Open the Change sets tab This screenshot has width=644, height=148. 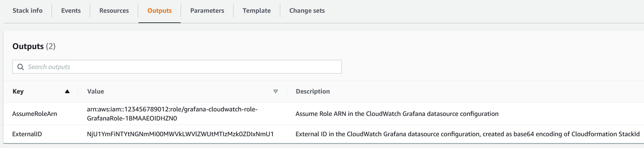tap(307, 11)
